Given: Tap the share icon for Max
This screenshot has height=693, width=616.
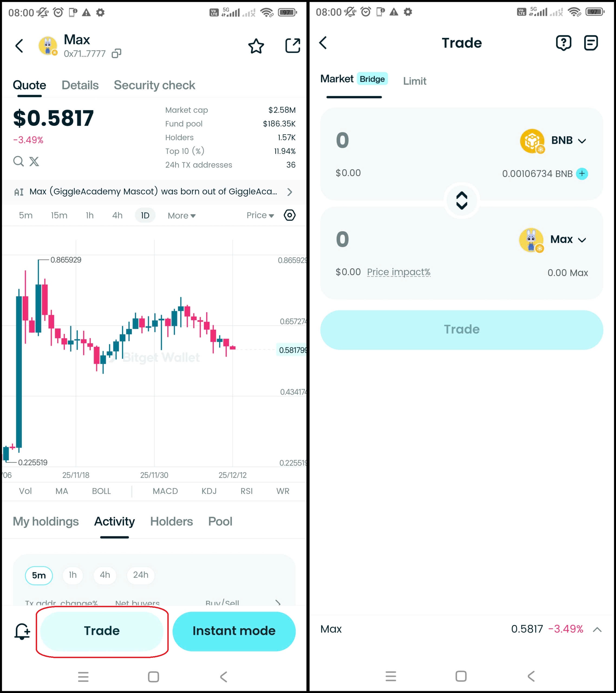Looking at the screenshot, I should pos(292,45).
